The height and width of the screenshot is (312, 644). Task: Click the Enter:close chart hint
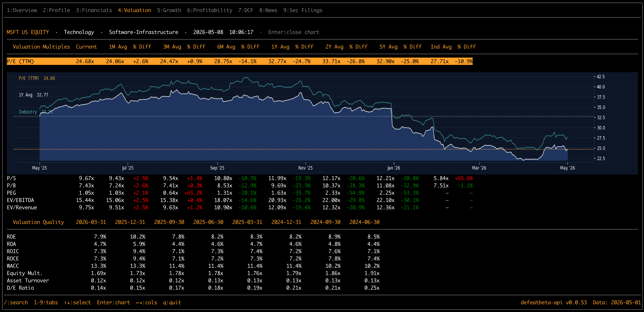click(x=294, y=32)
